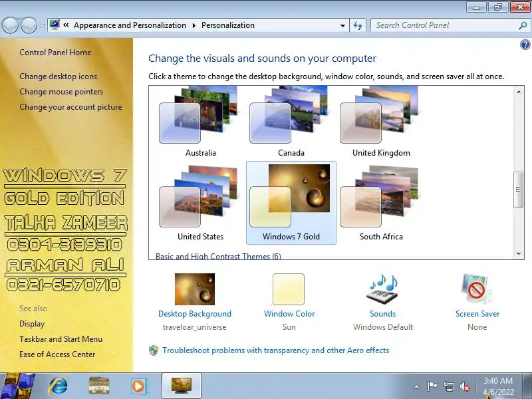Click the shield icon beside Troubleshoot link
This screenshot has height=399, width=532.
click(154, 350)
